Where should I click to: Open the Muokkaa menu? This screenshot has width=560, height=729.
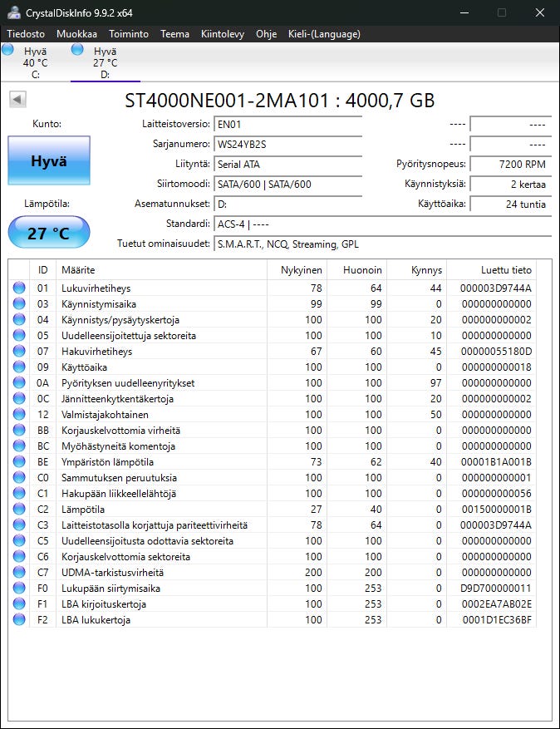76,34
